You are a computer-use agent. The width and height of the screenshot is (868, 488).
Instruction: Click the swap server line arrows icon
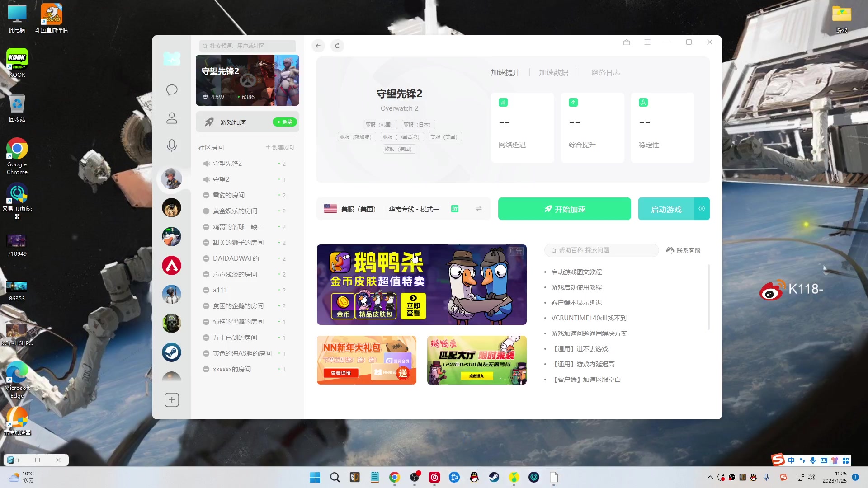[479, 209]
